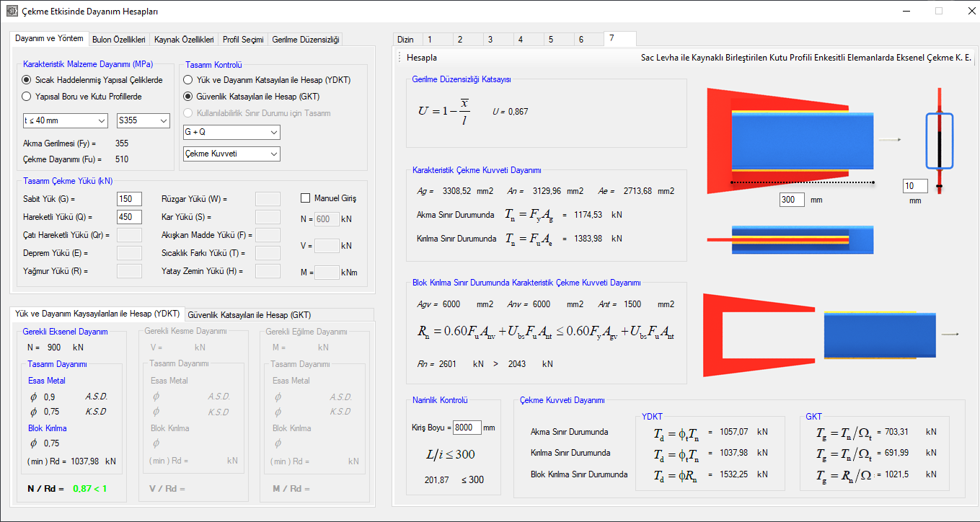
Task: Click the M = kNm input field
Action: [327, 273]
